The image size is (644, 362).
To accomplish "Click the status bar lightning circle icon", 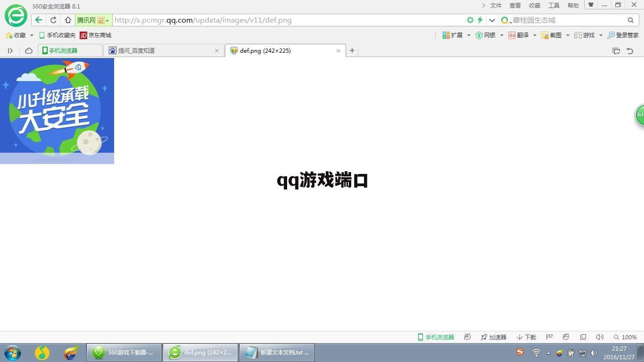I will [x=467, y=337].
